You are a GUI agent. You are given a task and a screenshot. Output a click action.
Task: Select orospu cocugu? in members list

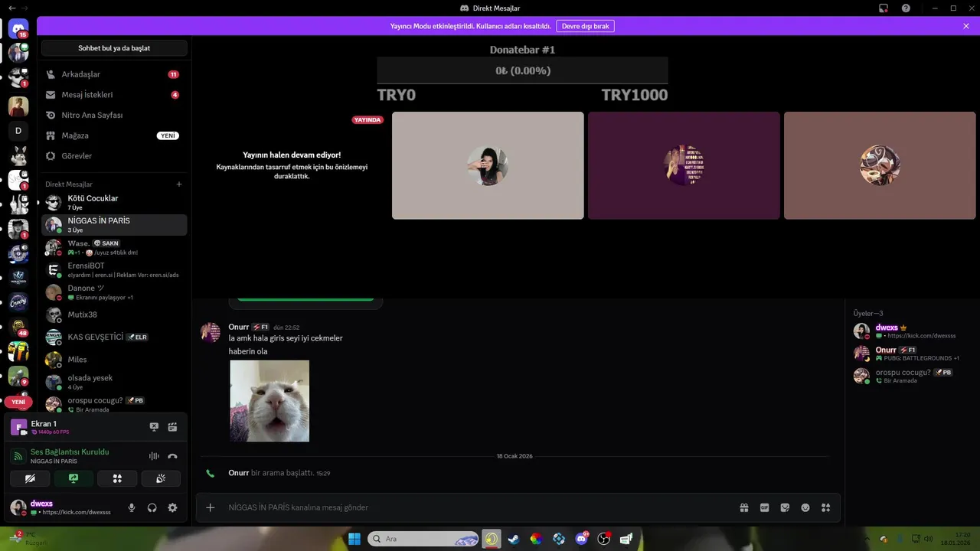click(911, 375)
